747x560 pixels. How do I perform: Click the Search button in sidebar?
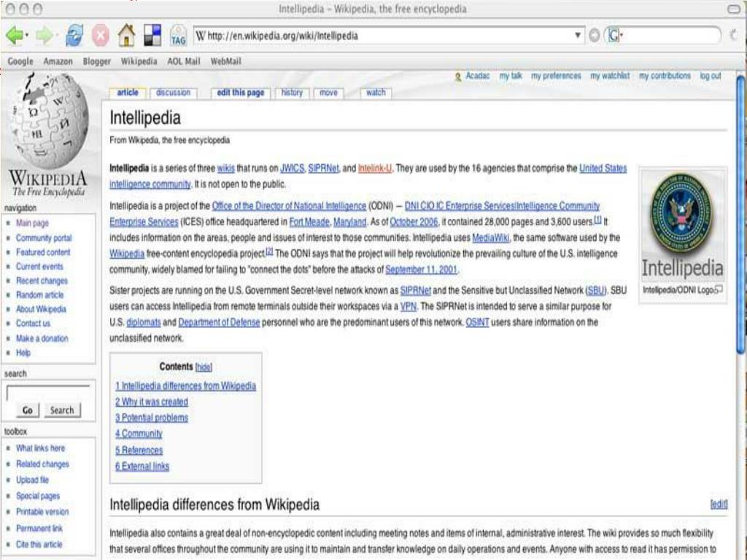tap(62, 410)
